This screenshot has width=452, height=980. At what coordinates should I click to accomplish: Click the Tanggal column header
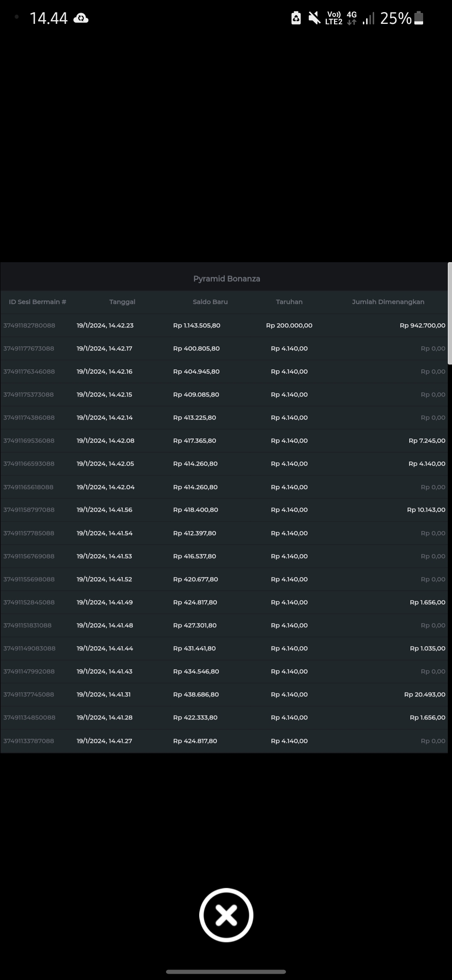tap(122, 302)
